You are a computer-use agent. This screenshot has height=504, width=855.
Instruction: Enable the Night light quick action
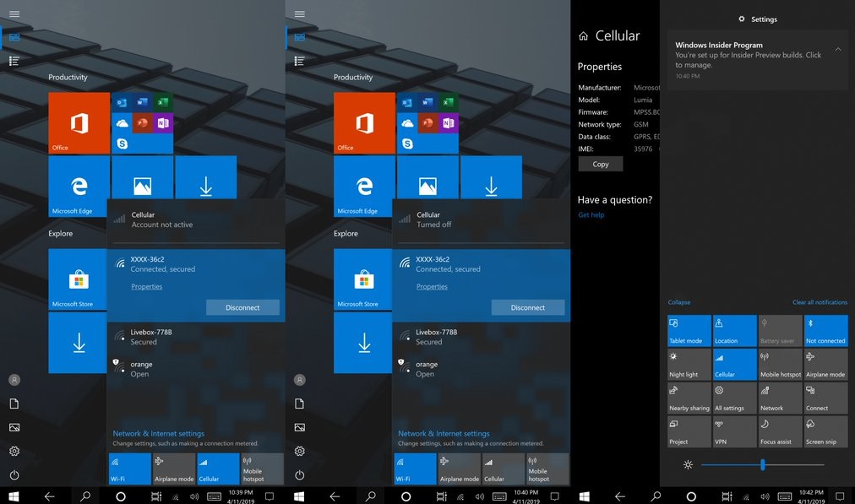[689, 364]
